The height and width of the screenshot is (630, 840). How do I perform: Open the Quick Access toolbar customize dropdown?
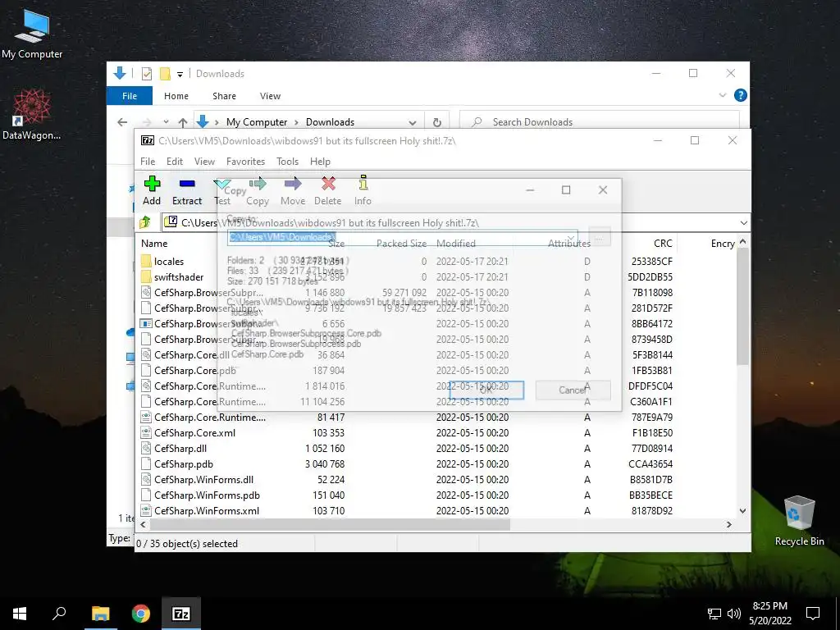click(180, 74)
